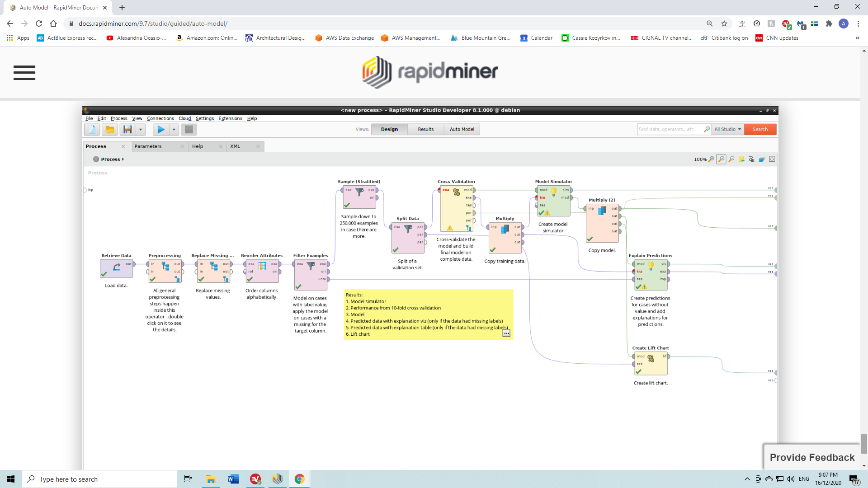
Task: Click the save disk icon in RapidMiner toolbar
Action: (127, 130)
